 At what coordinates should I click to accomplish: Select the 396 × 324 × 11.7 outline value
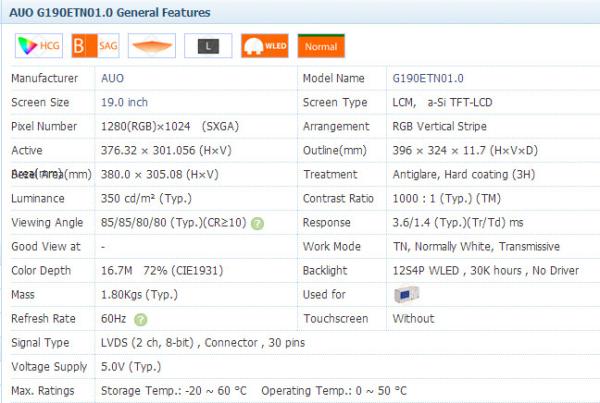(465, 150)
